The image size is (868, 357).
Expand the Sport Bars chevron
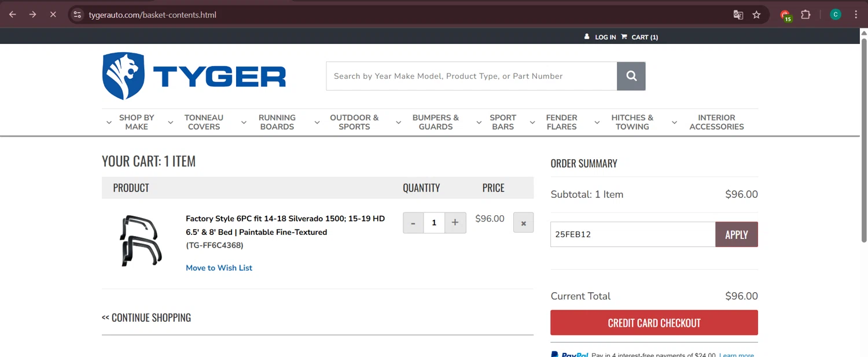(x=479, y=123)
